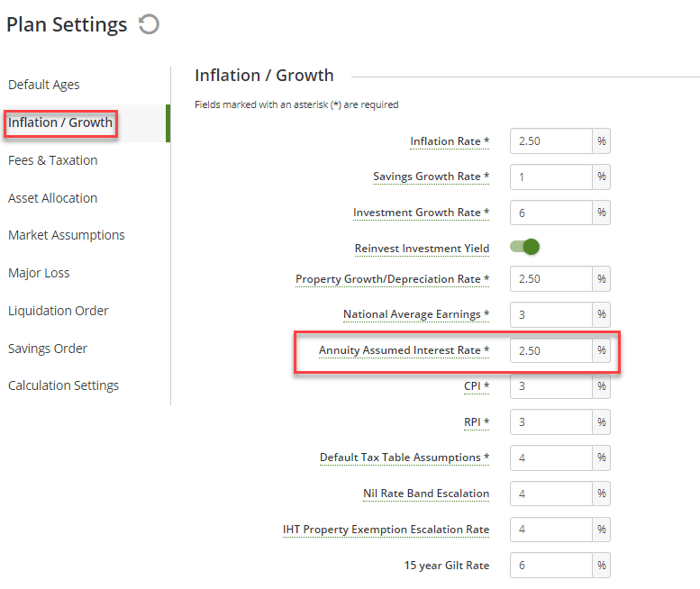
Task: Click the reset icon beside Plan Settings
Action: pyautogui.click(x=150, y=24)
